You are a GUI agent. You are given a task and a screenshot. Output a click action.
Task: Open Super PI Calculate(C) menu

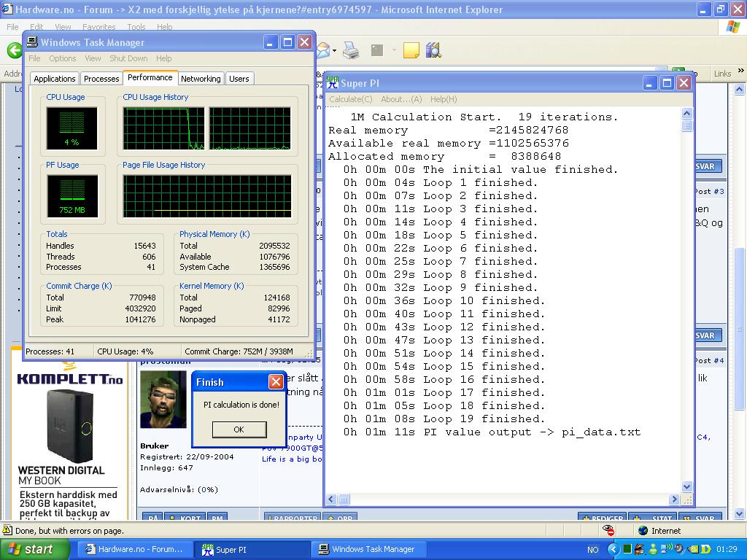coord(351,99)
